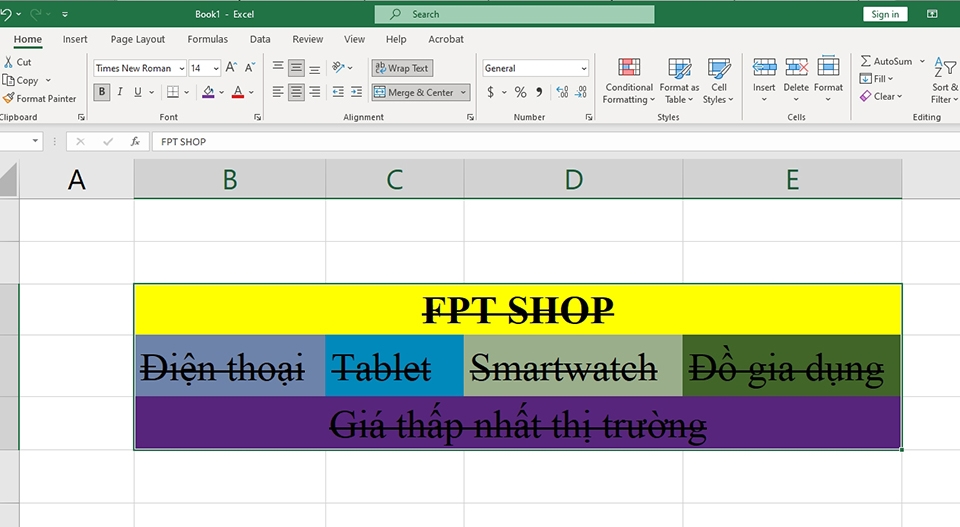Screen dimensions: 960x527
Task: Apply the red font color A icon
Action: point(238,92)
